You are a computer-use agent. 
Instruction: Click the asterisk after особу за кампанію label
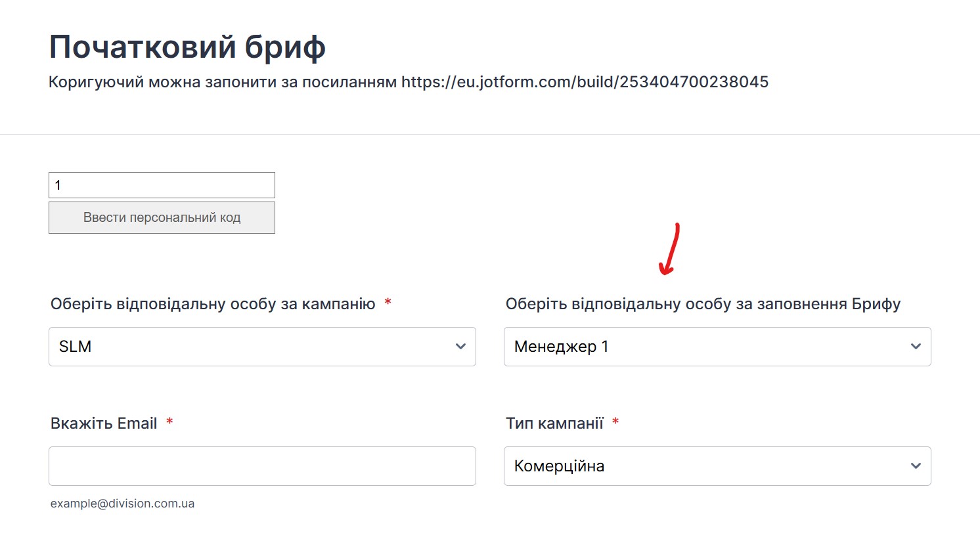point(388,302)
